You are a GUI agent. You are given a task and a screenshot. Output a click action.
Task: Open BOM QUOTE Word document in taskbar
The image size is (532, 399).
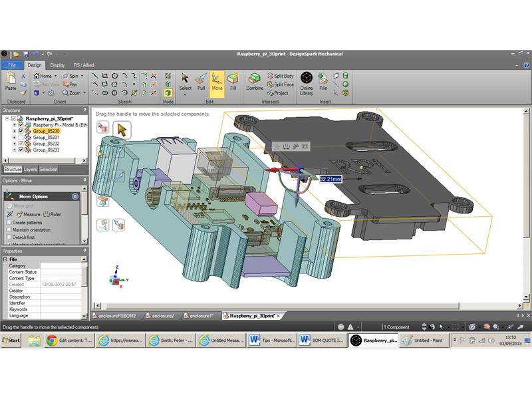pyautogui.click(x=323, y=340)
